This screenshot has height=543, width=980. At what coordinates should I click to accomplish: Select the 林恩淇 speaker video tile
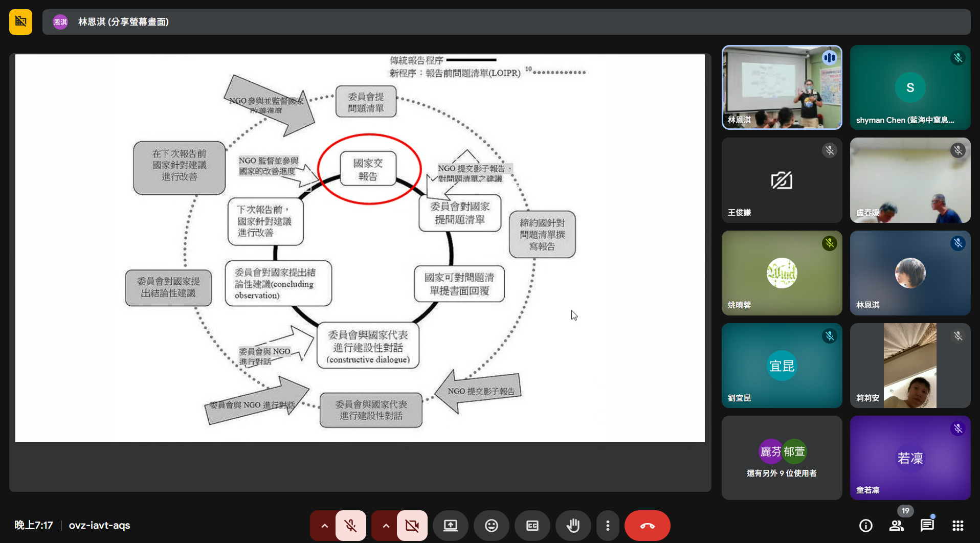coord(782,87)
